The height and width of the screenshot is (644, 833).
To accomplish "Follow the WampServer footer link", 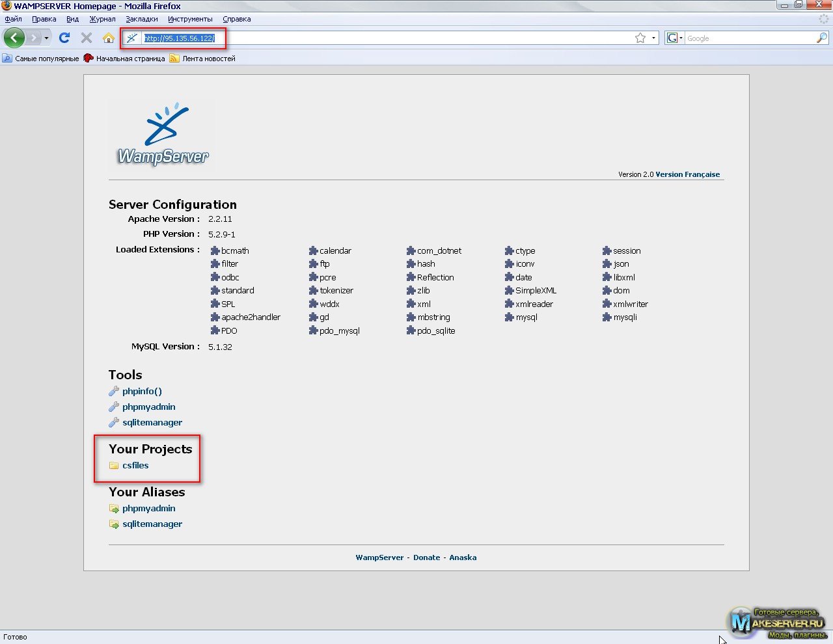I will click(379, 557).
